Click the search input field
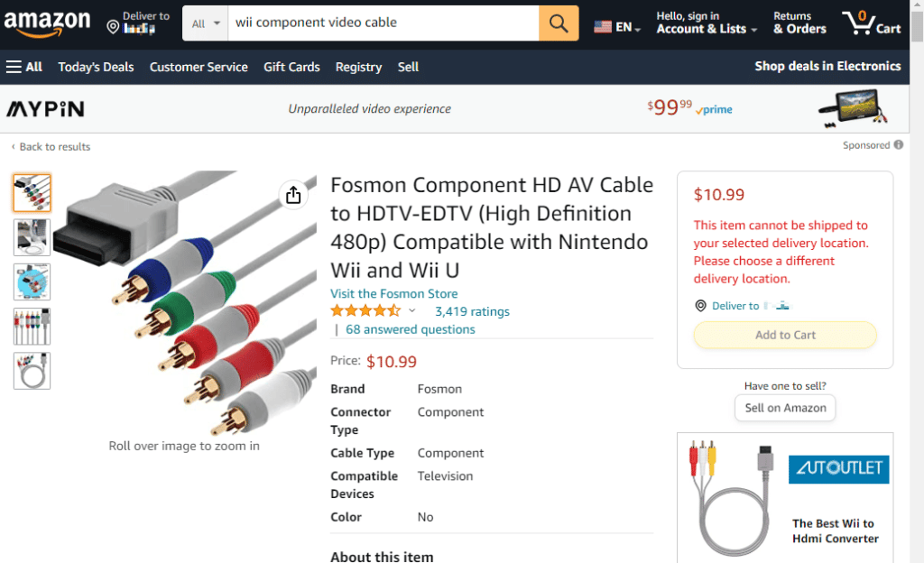Screen dimensions: 924x563 click(379, 23)
